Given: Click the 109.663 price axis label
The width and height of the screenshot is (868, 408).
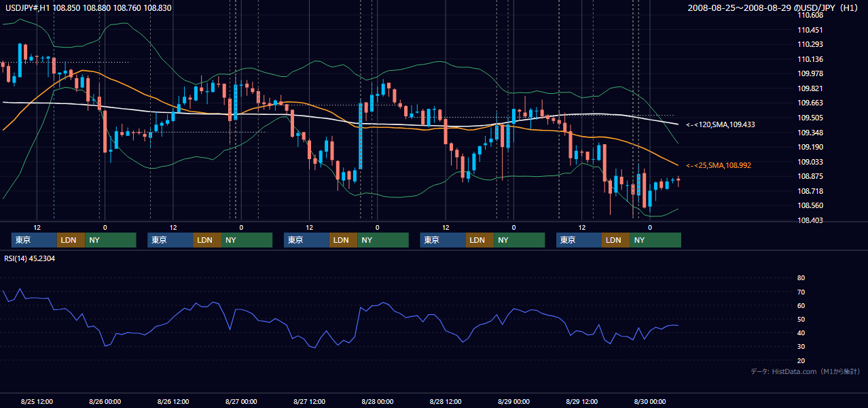Looking at the screenshot, I should pyautogui.click(x=810, y=103).
